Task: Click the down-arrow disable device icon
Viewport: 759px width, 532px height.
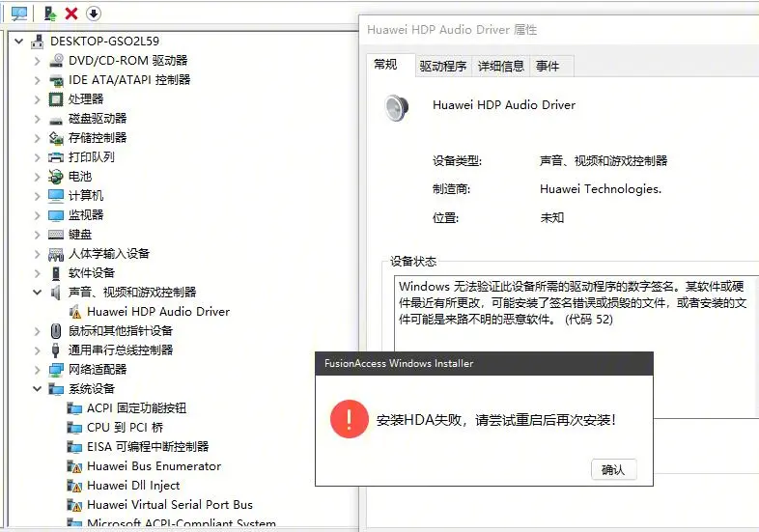Action: point(94,14)
